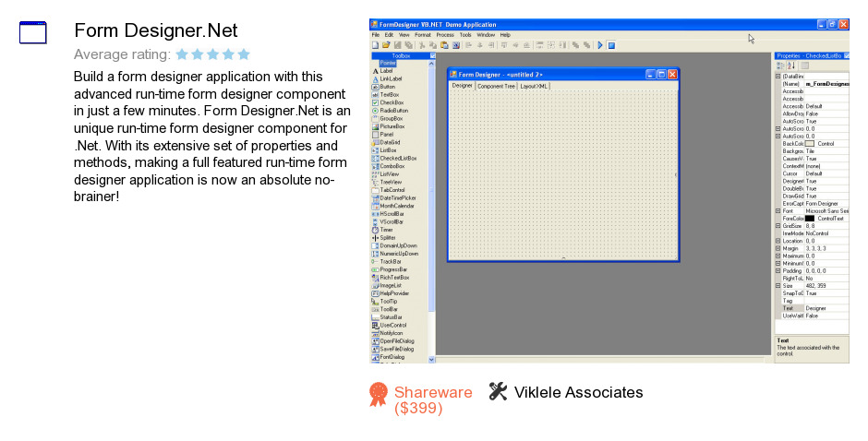Click the Alphabetical sort icon in Properties
868x441 pixels.
(x=791, y=66)
